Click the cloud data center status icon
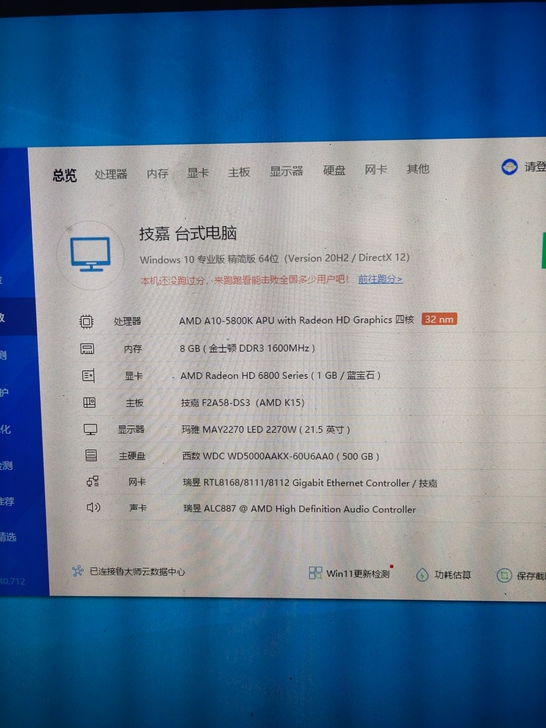 78,571
